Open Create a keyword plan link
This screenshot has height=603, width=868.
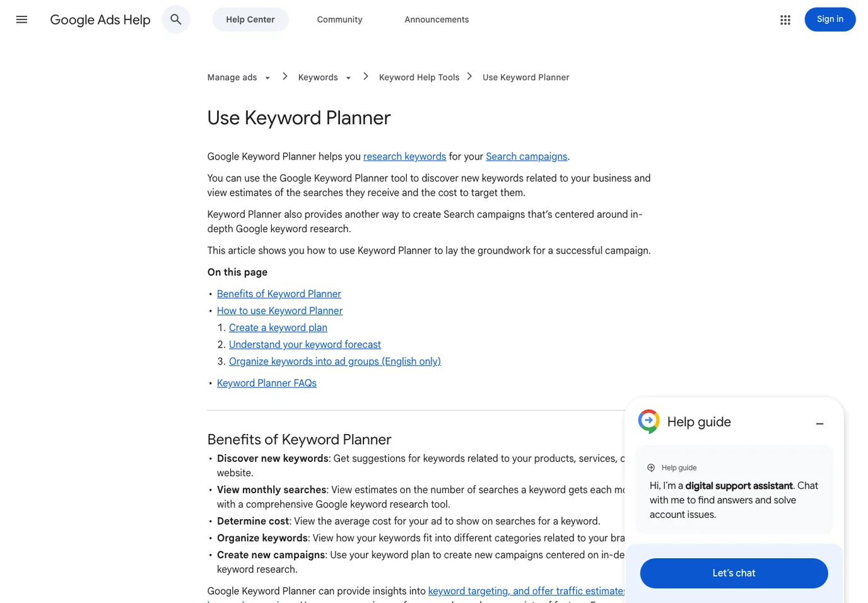click(x=278, y=328)
